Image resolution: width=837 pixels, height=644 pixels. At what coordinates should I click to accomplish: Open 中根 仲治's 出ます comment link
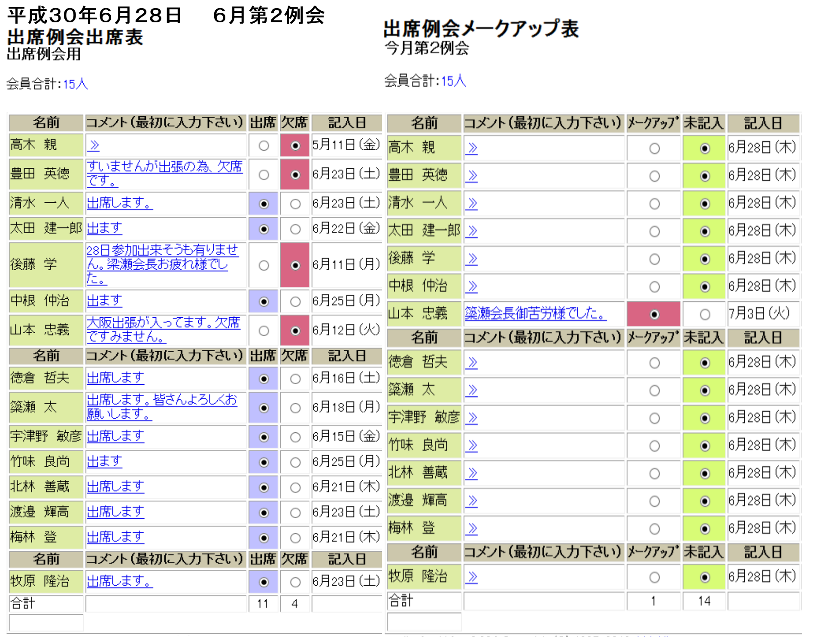coord(104,301)
